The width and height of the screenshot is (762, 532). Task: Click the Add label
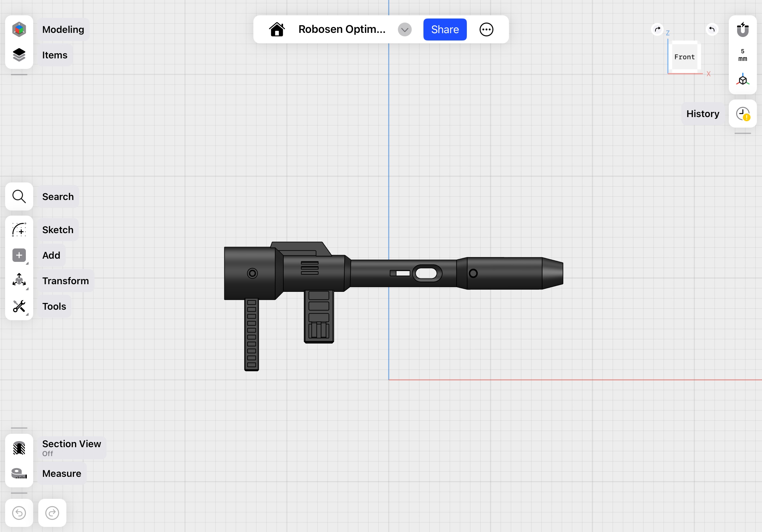pos(51,255)
